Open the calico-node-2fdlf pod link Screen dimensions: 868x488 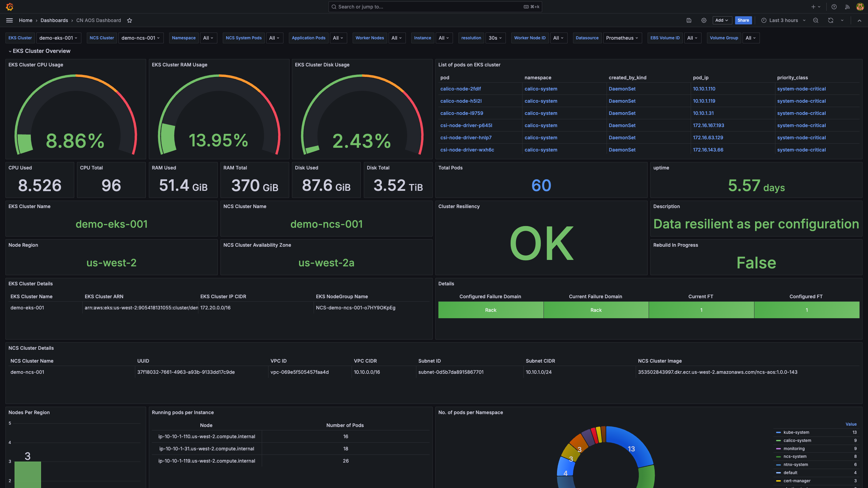click(x=460, y=89)
